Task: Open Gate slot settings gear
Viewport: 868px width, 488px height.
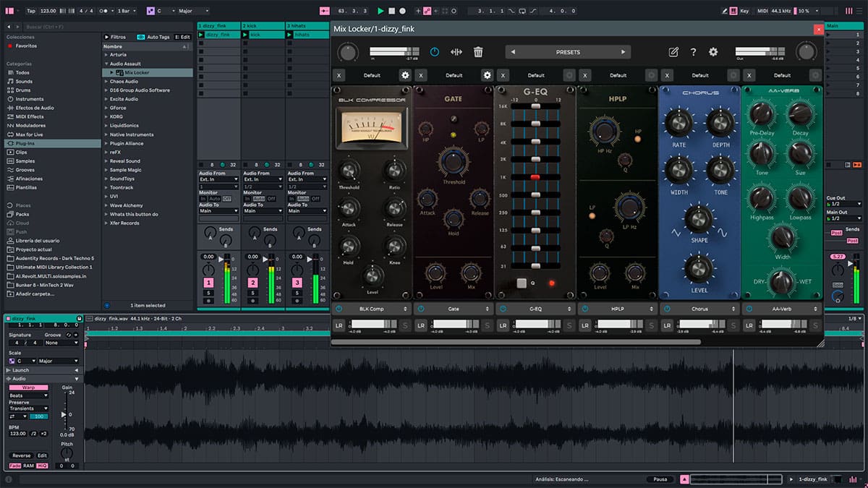Action: (x=488, y=75)
